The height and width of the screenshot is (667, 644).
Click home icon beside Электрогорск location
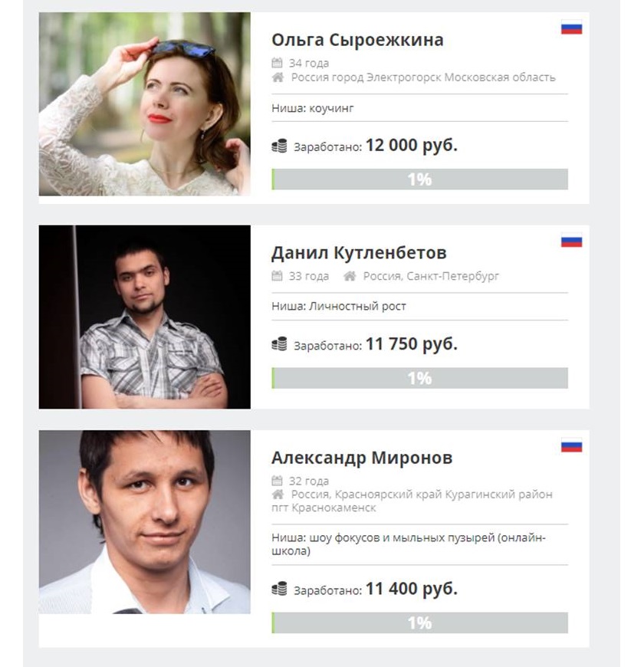point(278,77)
